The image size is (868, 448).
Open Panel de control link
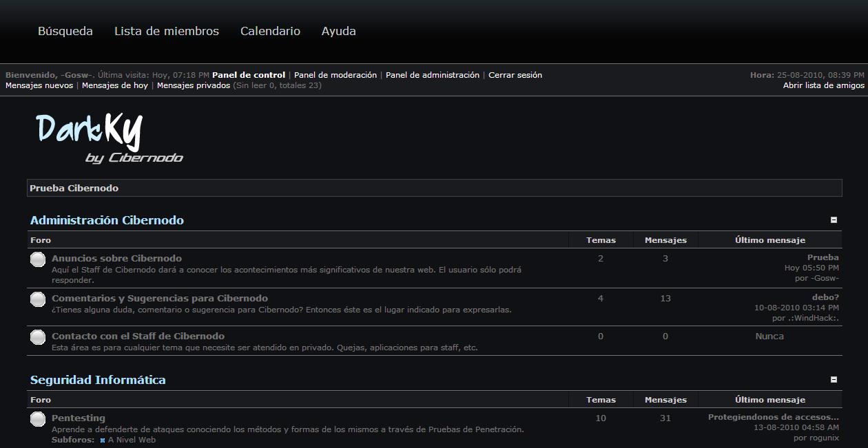249,75
